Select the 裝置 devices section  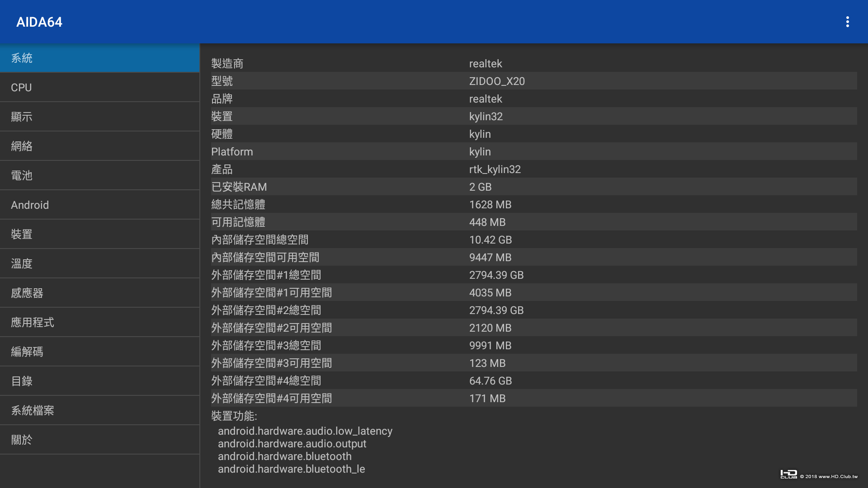point(99,235)
